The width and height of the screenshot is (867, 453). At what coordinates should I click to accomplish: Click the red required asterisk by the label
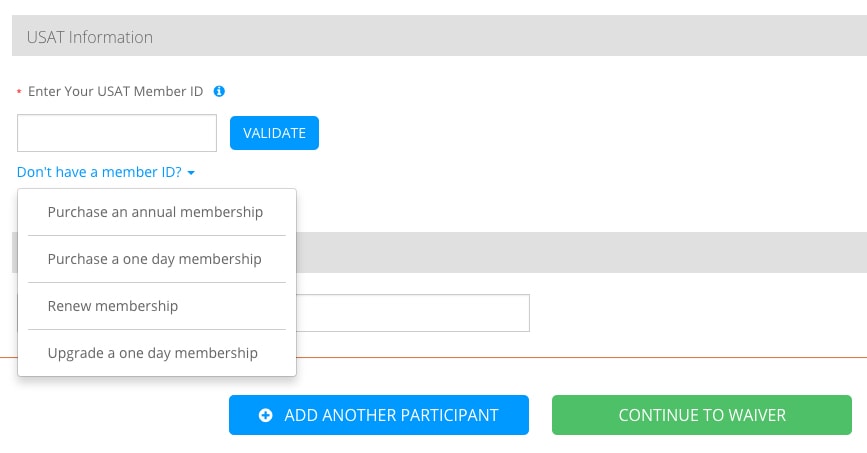[19, 92]
